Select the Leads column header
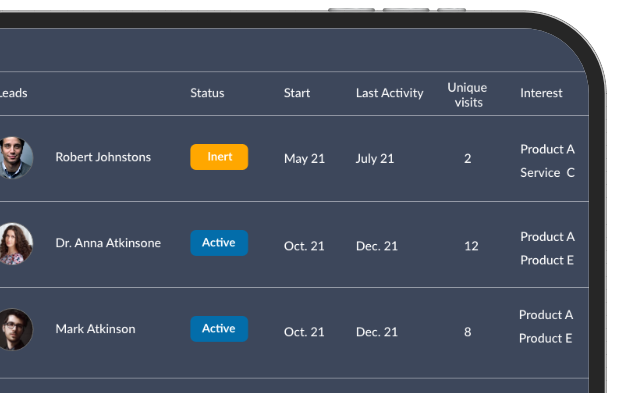 click(13, 93)
